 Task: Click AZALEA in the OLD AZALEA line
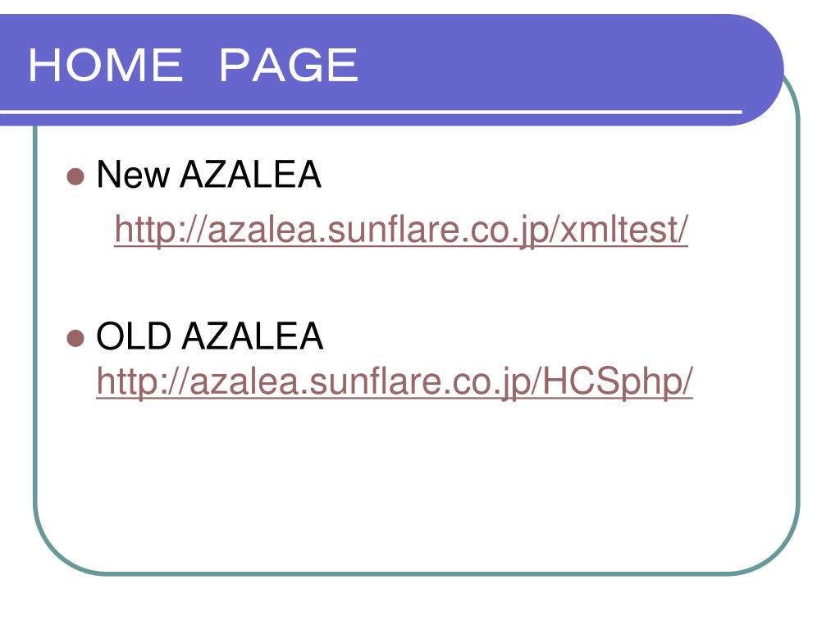click(x=253, y=336)
